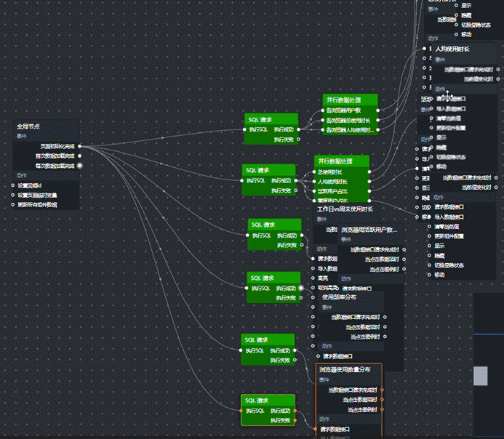
Task: Click the 总使用时长 output port
Action: tap(369, 172)
